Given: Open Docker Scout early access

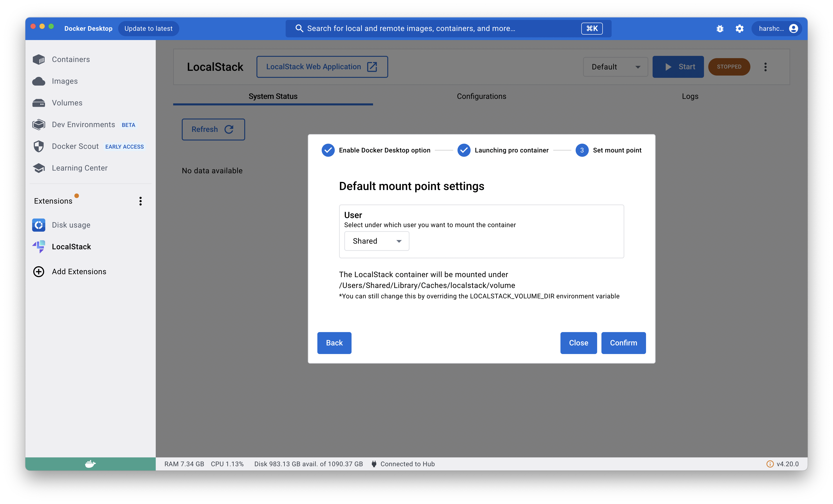Looking at the screenshot, I should coord(75,146).
